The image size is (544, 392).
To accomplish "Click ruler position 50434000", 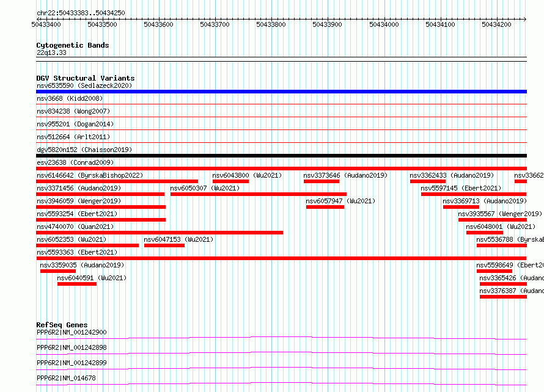I will click(x=384, y=24).
